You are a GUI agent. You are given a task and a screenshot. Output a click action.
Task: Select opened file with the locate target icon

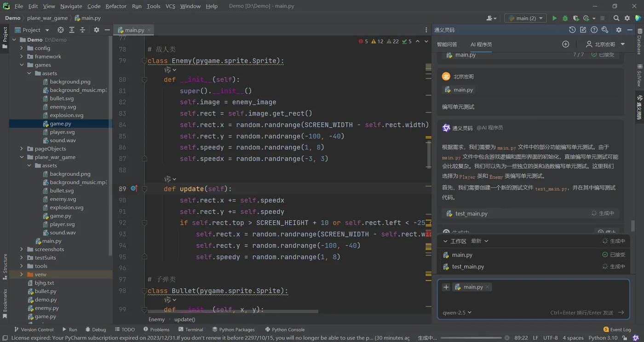point(61,30)
